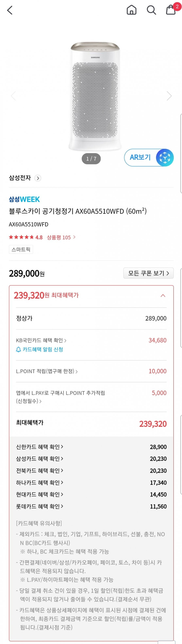This screenshot has height=644, width=182.
Task: Collapse the 최대혜택가 details panel
Action: [x=163, y=296]
